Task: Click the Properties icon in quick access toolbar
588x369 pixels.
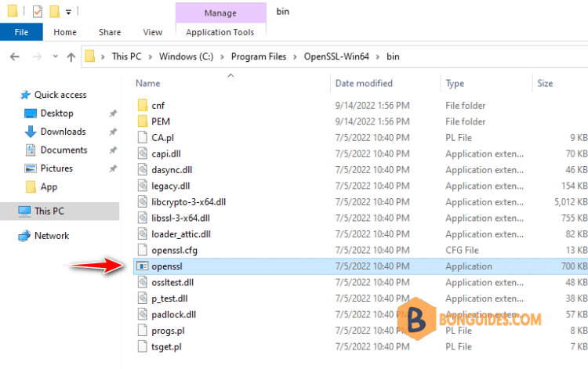Action: click(37, 12)
